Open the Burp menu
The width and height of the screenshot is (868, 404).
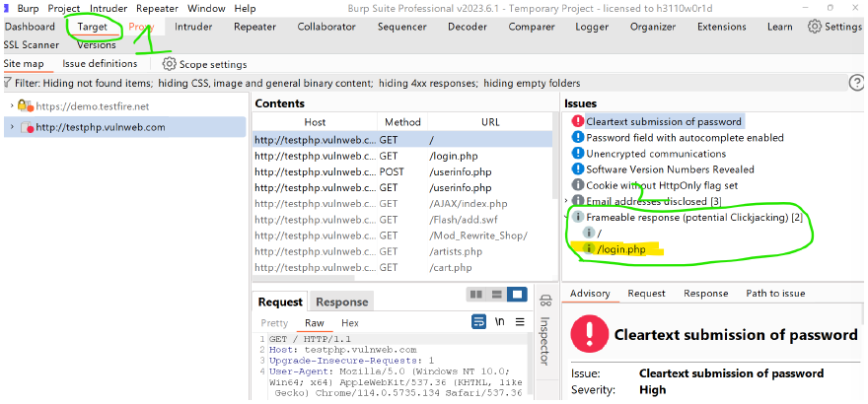28,8
